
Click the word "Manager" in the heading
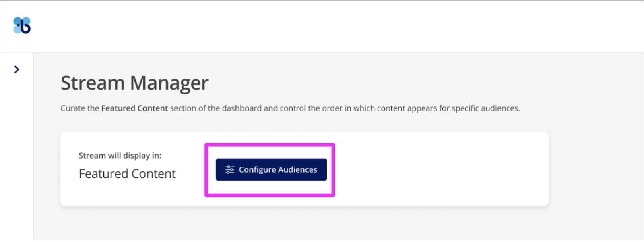click(x=169, y=83)
